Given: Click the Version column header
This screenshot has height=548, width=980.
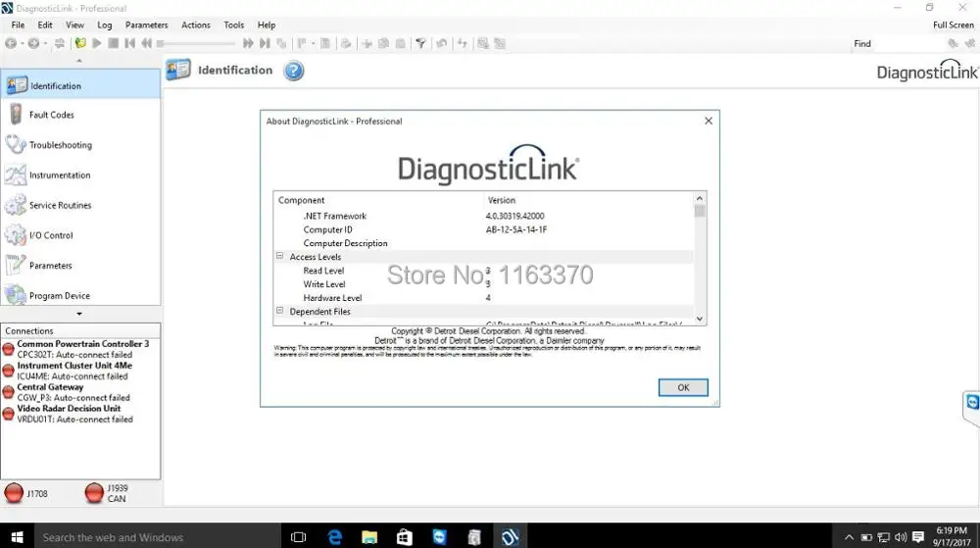Looking at the screenshot, I should pyautogui.click(x=588, y=200).
